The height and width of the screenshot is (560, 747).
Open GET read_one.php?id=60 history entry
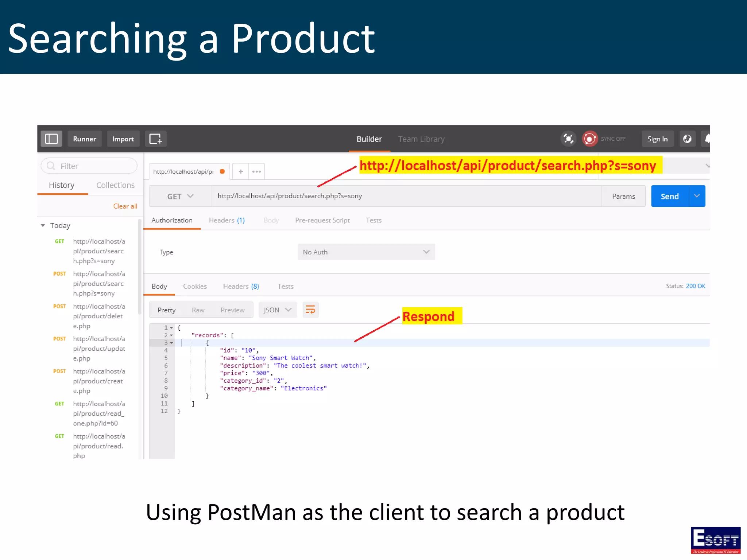click(90, 413)
